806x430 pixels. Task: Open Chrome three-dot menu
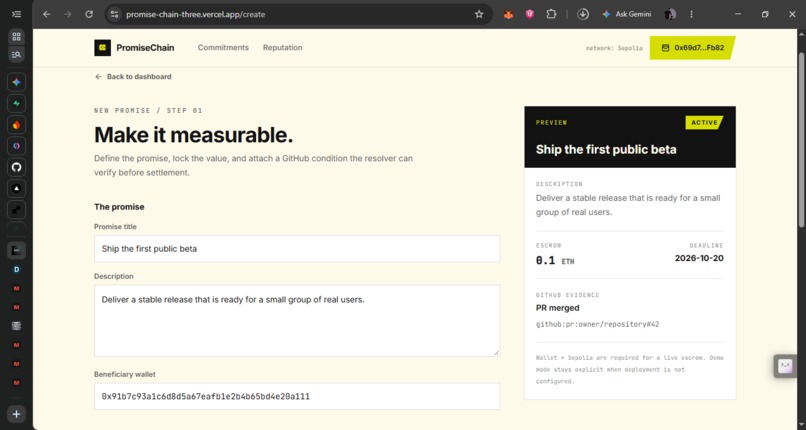(x=691, y=14)
